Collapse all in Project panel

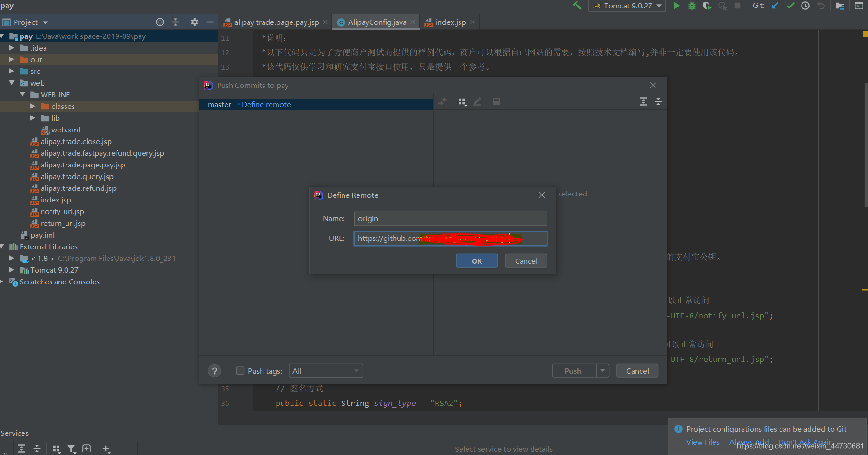[175, 22]
